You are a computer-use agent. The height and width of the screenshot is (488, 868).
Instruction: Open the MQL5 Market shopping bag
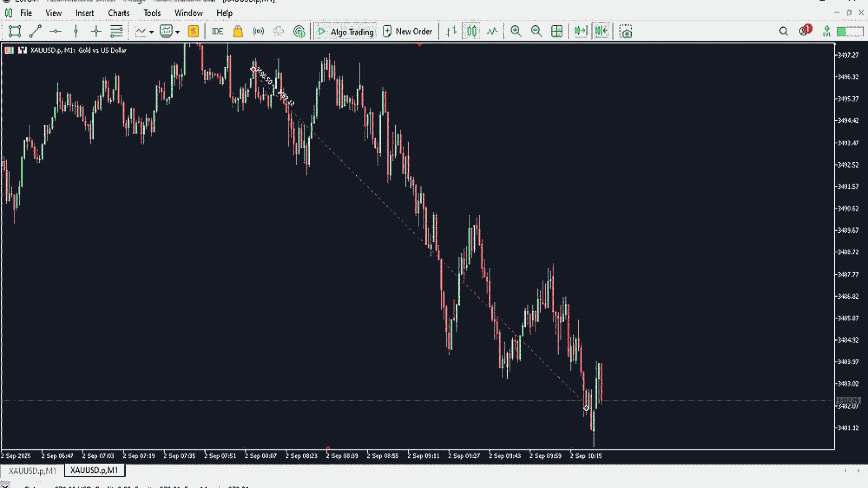[238, 31]
